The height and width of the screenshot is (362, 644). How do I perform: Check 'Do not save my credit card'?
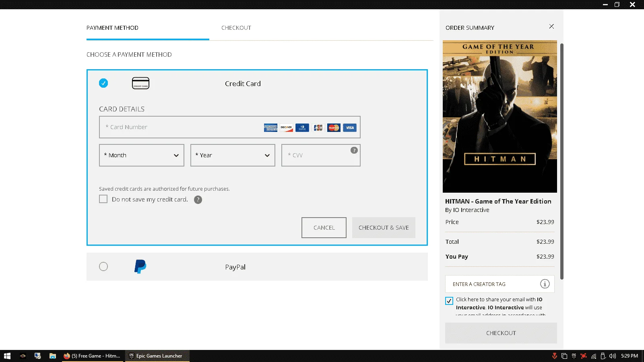coord(103,199)
